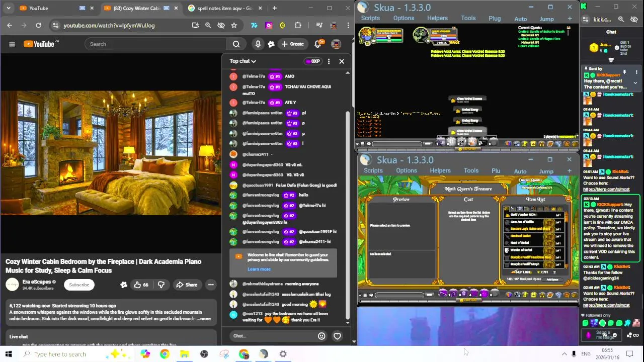Activate voice search microphone on YouTube
The height and width of the screenshot is (362, 644).
click(x=258, y=44)
